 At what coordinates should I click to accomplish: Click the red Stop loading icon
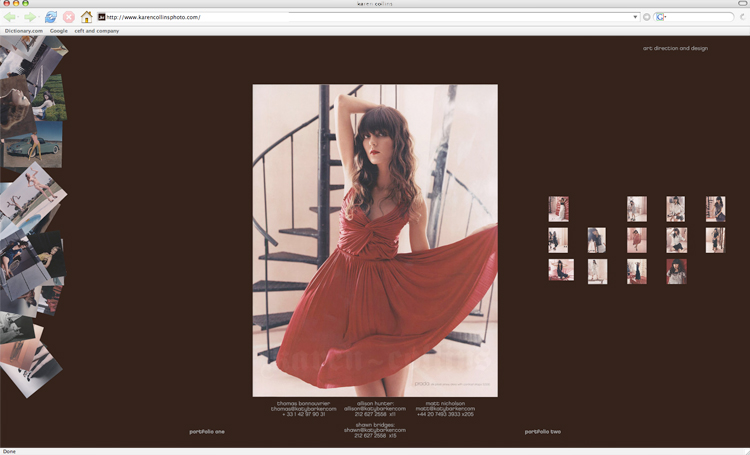point(69,17)
